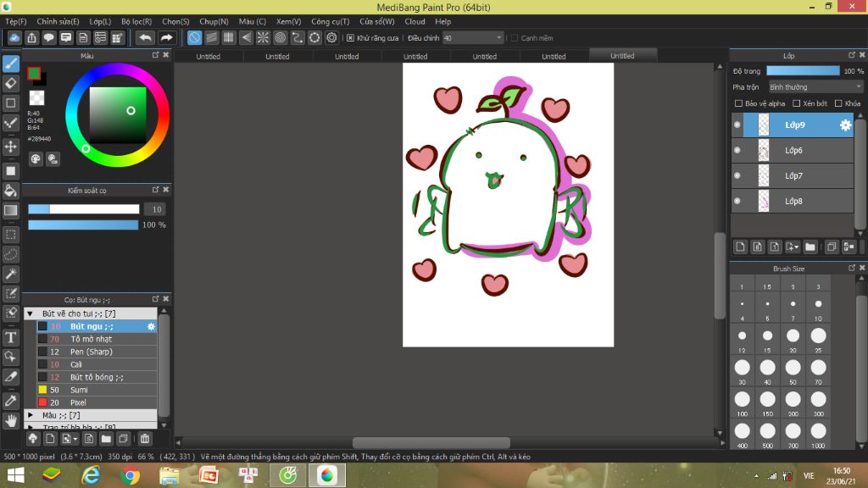Click the layer folder icon in Lớp panel
This screenshot has width=868, height=488.
pos(810,247)
